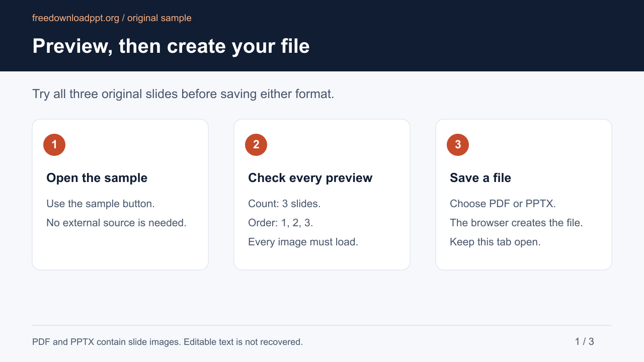
Task: Click the number 3 step badge
Action: coord(458,145)
